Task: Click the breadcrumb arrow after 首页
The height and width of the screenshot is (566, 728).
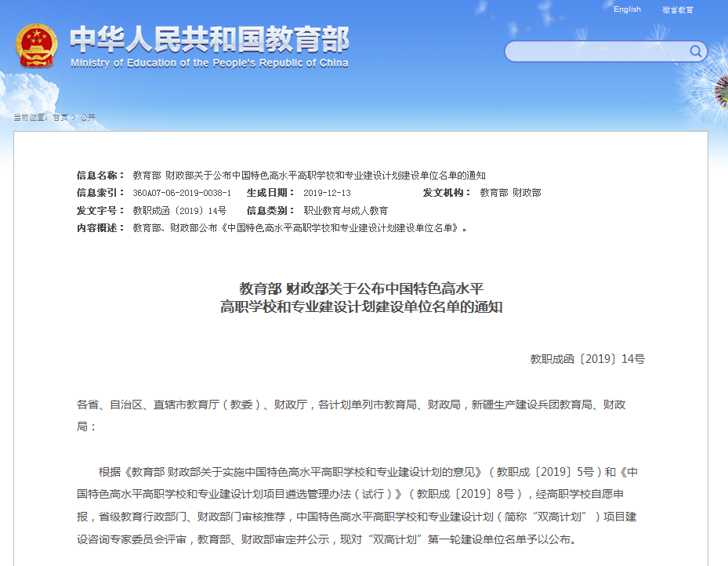Action: click(74, 118)
